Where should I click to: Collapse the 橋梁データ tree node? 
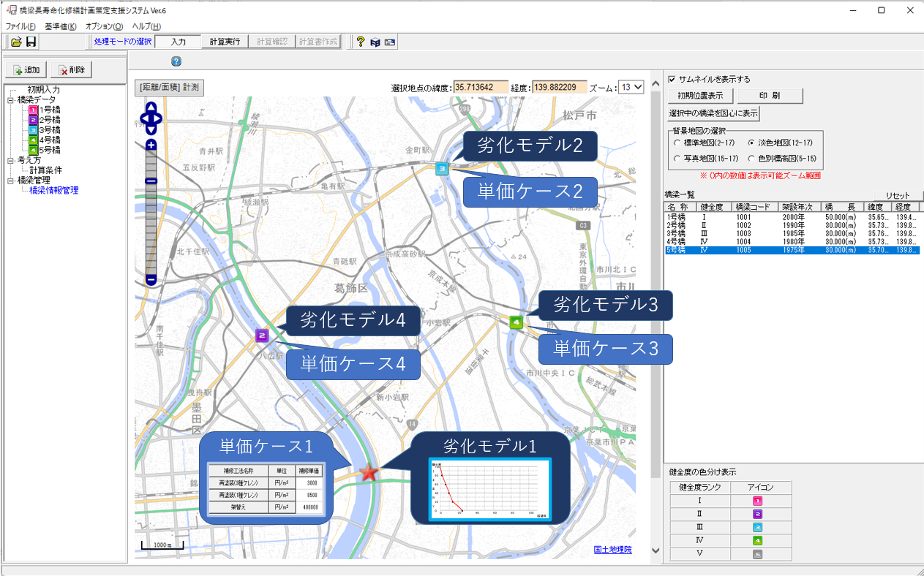pos(11,100)
